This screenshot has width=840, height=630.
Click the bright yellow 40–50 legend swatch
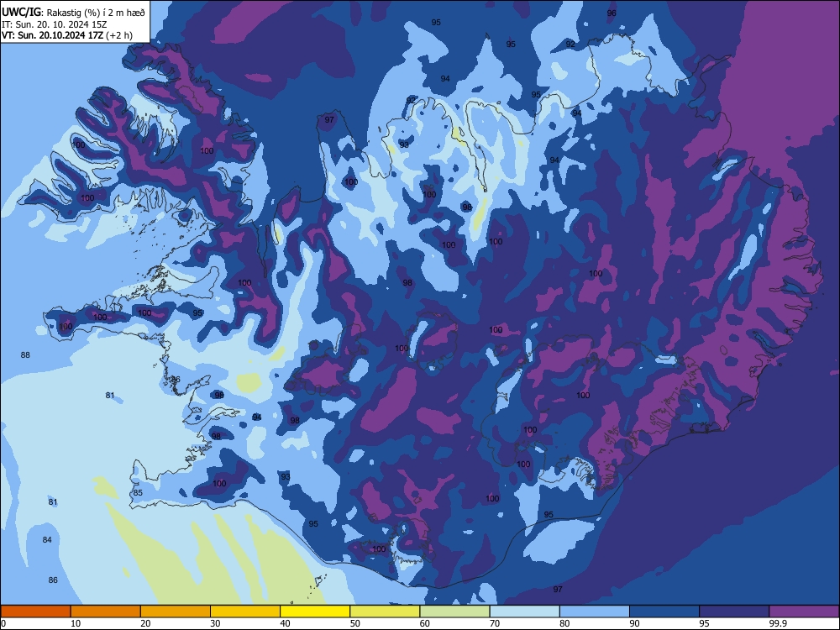tap(315, 612)
